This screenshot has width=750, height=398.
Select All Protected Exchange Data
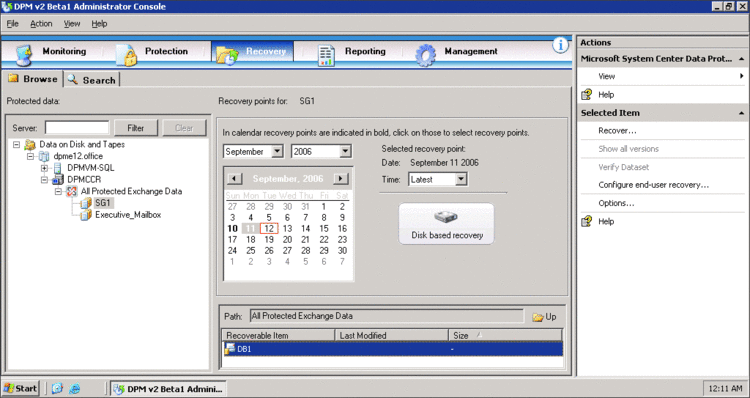(x=131, y=191)
